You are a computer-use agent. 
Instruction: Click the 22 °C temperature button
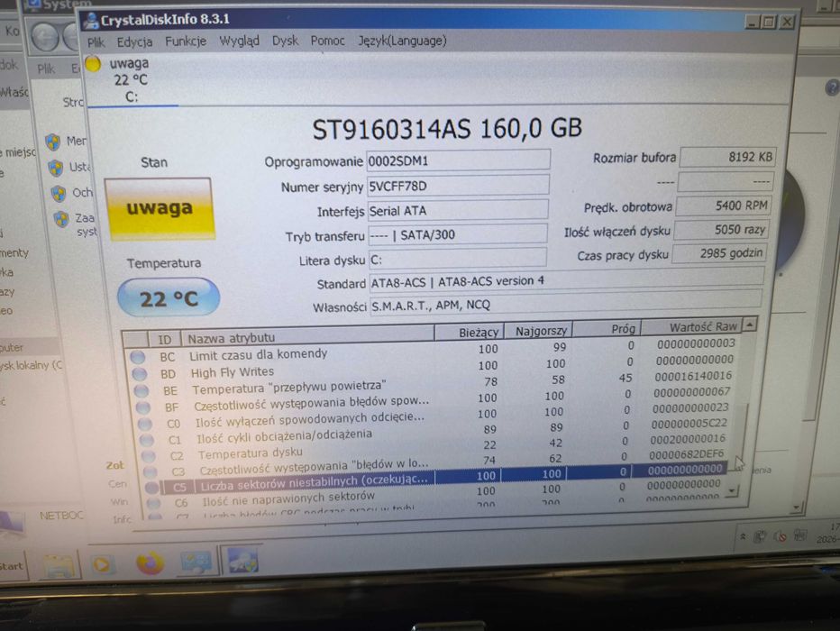point(169,297)
